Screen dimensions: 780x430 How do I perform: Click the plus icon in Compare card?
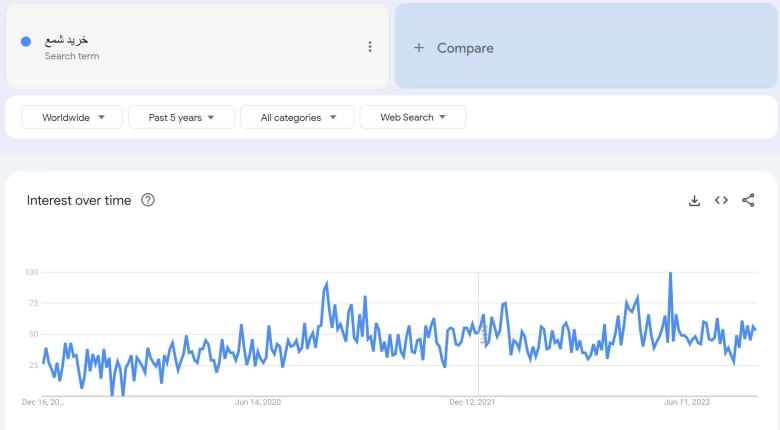419,48
